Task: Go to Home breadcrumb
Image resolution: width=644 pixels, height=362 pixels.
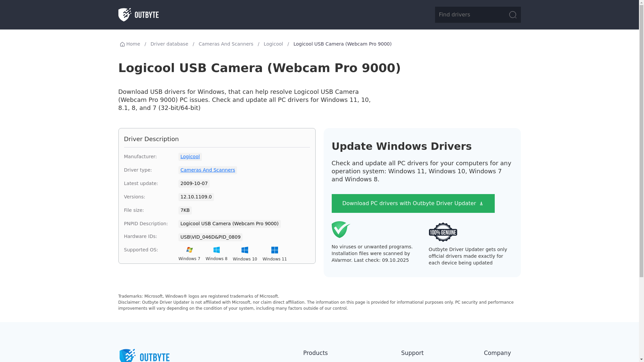Action: click(x=130, y=44)
